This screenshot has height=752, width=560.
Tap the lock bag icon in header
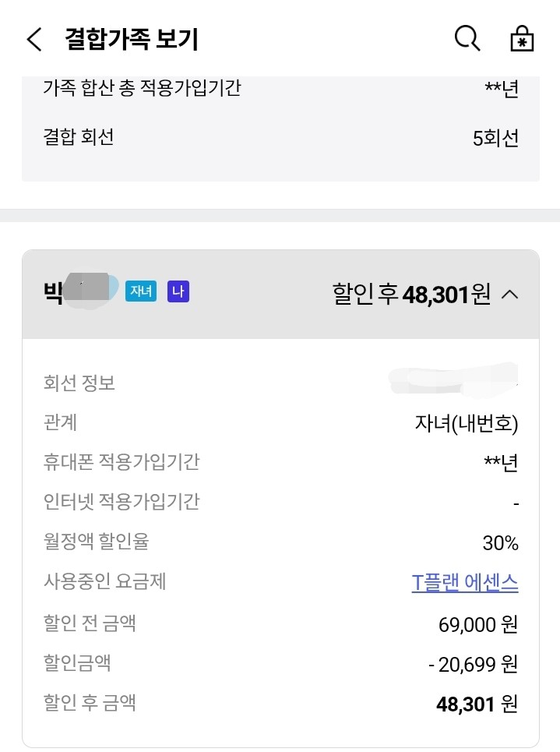tap(522, 38)
